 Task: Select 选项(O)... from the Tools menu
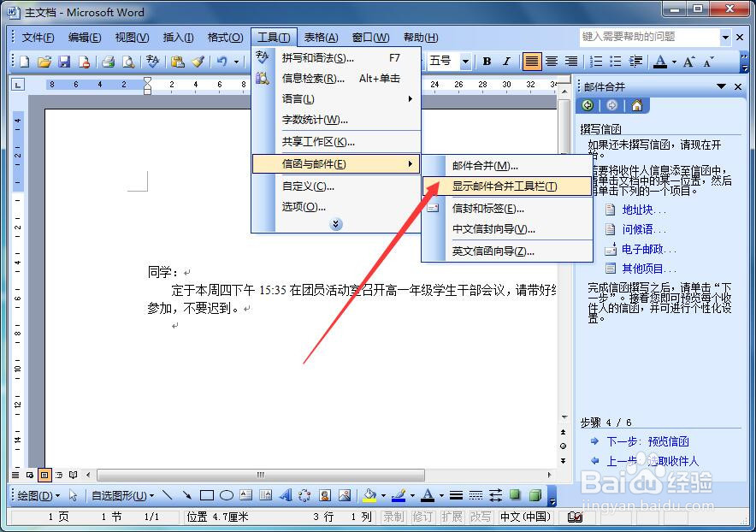point(337,207)
